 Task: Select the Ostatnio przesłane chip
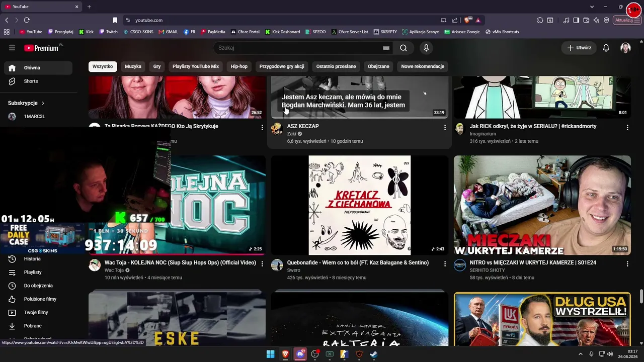[336, 66]
